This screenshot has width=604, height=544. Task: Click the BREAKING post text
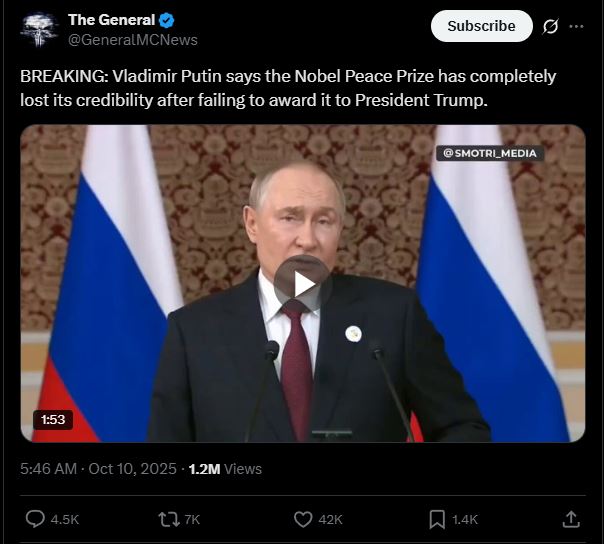pos(288,87)
